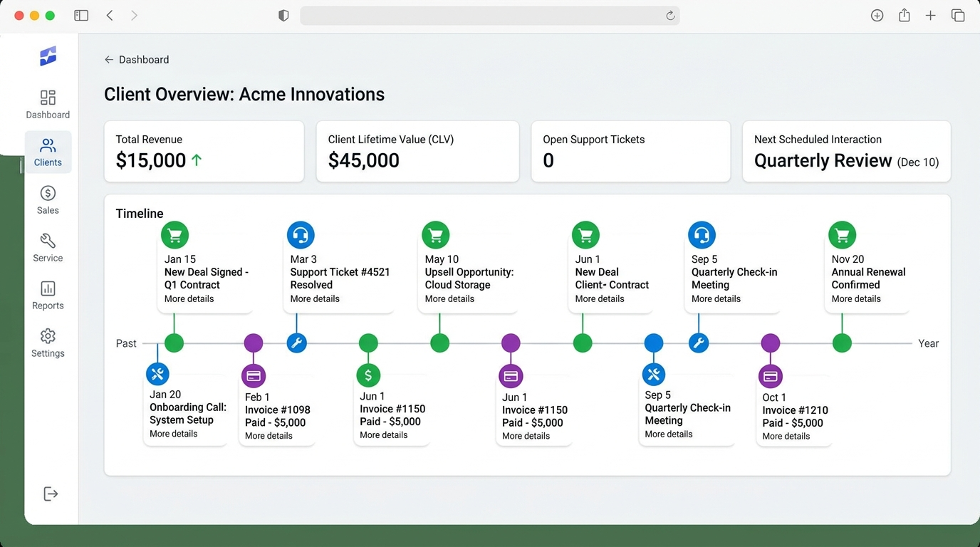This screenshot has height=547, width=980.
Task: Open More details for Onboarding Call
Action: 174,434
